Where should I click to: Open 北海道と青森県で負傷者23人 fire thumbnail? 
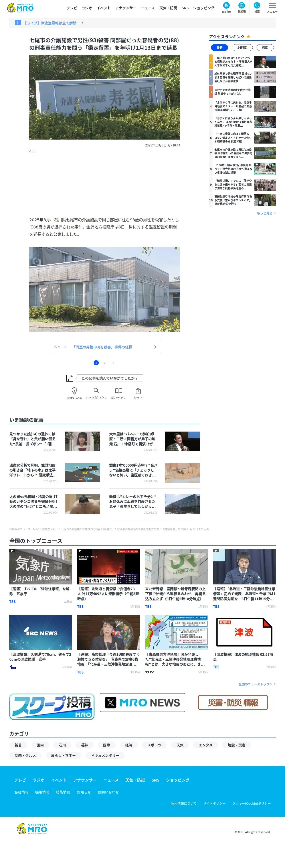coord(108,567)
